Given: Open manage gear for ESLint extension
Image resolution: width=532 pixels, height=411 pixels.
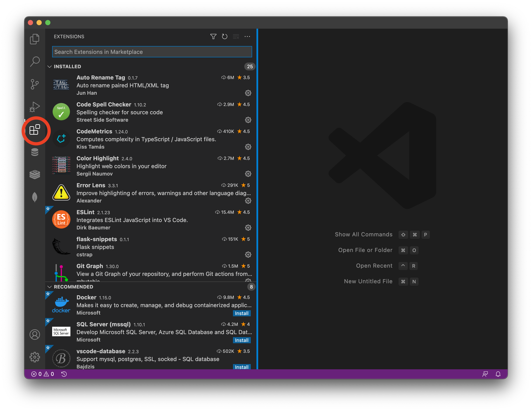Looking at the screenshot, I should (248, 228).
